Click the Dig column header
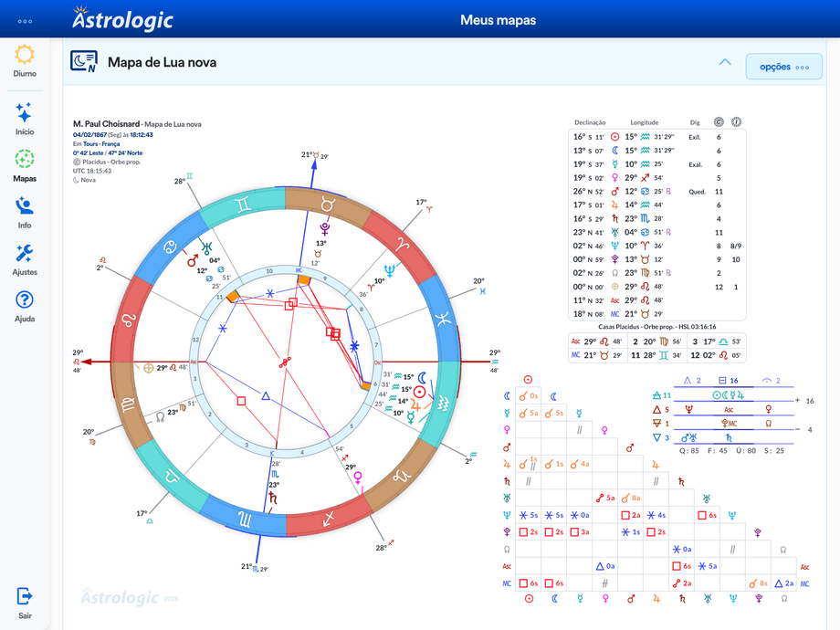Viewport: 840px width, 630px height. [695, 122]
